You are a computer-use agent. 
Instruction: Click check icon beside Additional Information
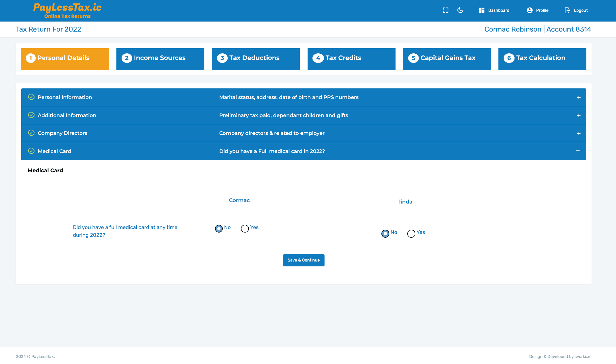click(x=31, y=115)
